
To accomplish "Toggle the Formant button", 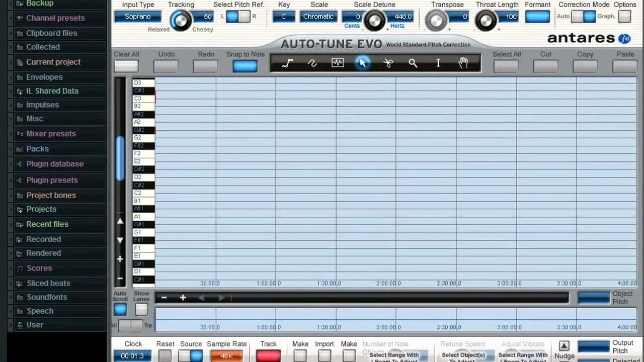I will pos(537,17).
